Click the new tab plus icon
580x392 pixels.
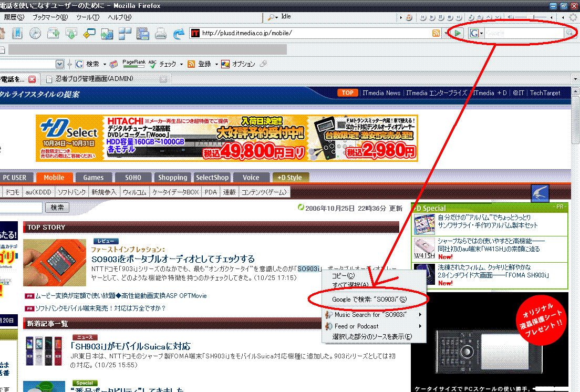pos(53,33)
